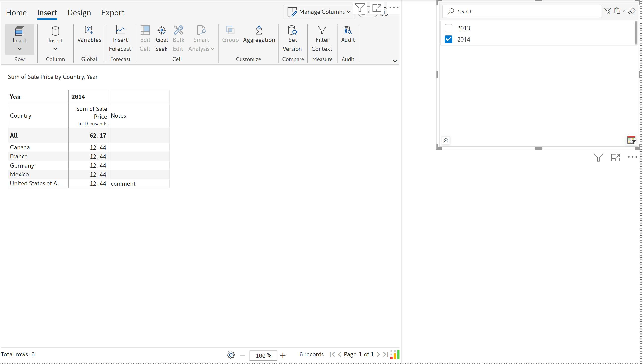The height and width of the screenshot is (364, 643).
Task: Expand the Manage Columns dropdown
Action: click(319, 12)
